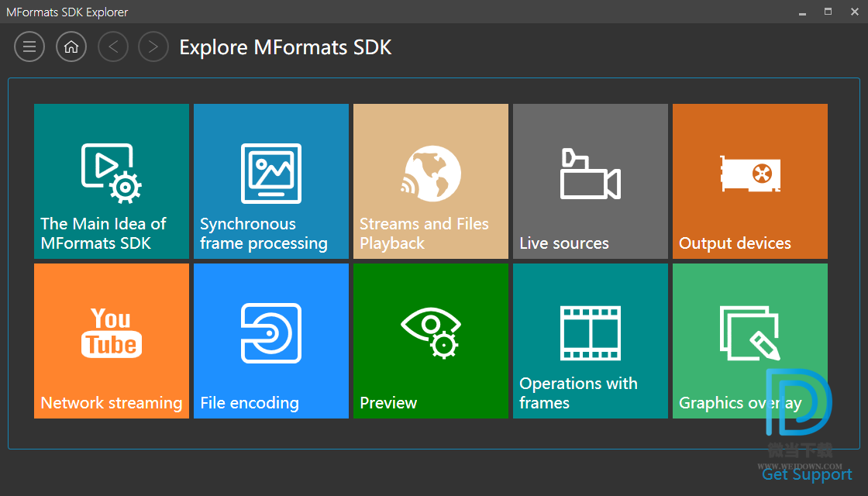Click the Get Support link
868x496 pixels.
click(x=807, y=474)
